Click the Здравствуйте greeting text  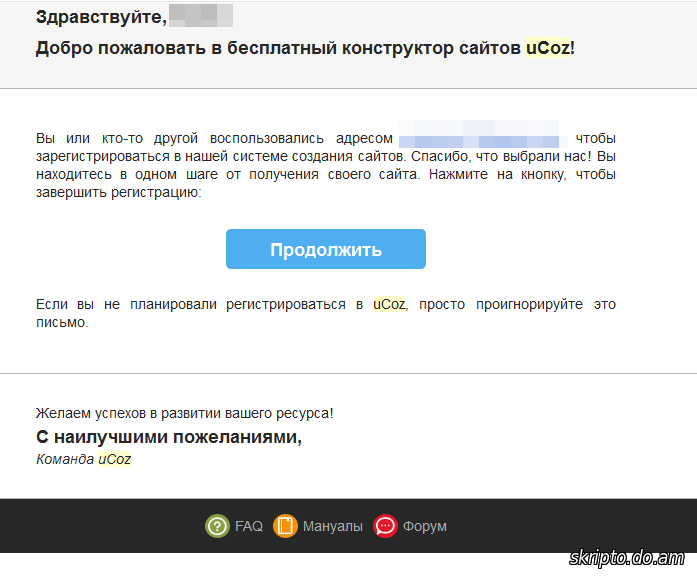pos(100,17)
